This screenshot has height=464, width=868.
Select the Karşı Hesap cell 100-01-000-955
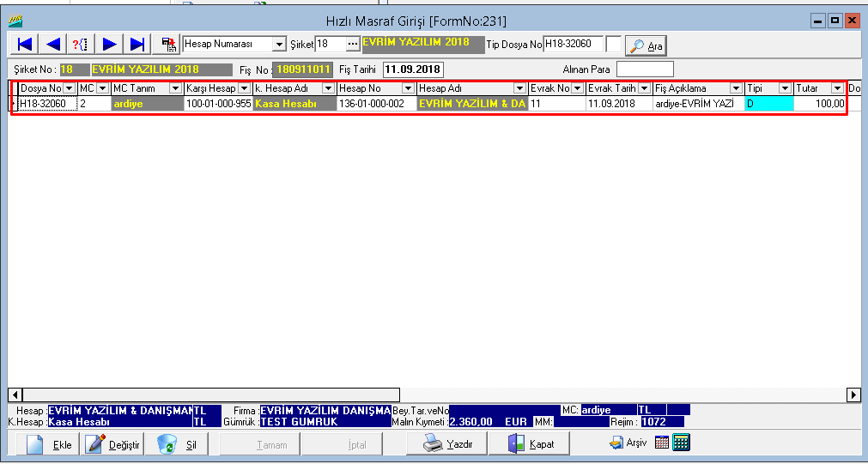tap(219, 104)
